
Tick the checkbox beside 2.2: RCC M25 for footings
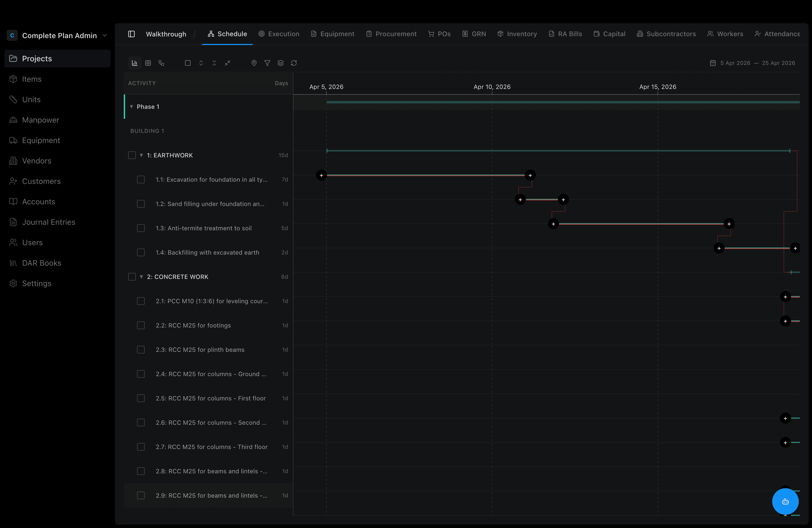(x=141, y=325)
